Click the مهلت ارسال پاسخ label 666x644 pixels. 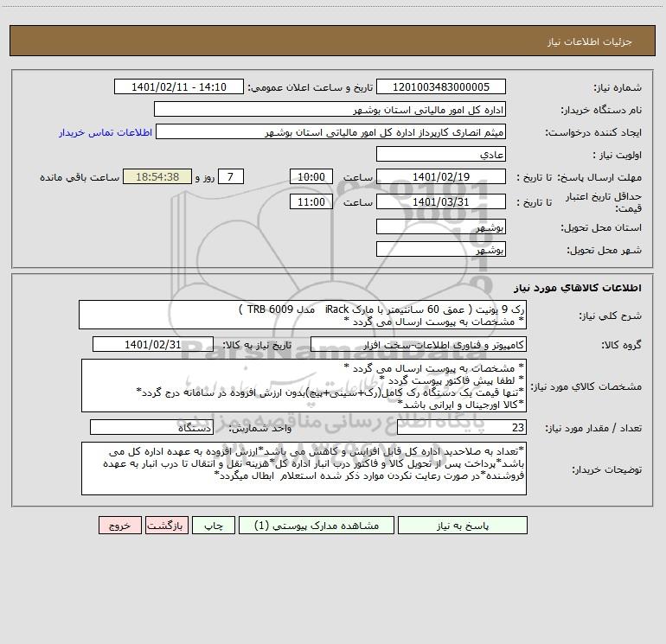point(600,177)
